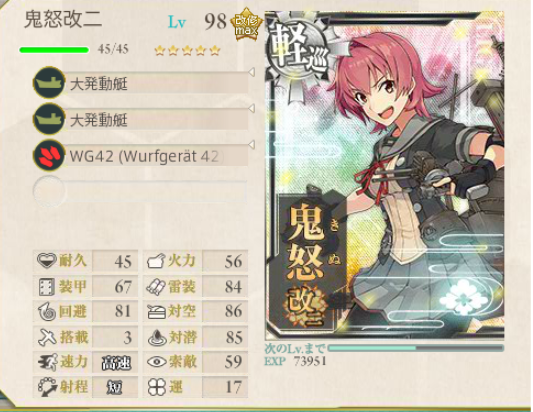
Task: Click the 鬼怒改二 character card portrait
Action: click(x=384, y=175)
